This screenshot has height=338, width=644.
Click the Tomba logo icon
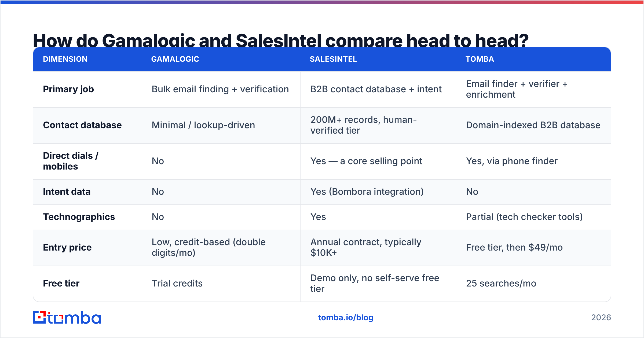click(x=67, y=317)
